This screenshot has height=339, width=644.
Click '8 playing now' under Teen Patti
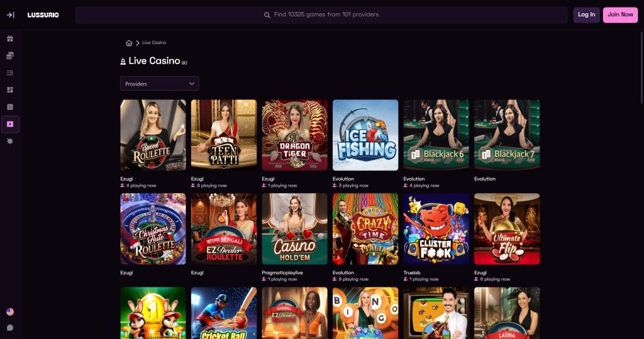[x=212, y=186]
